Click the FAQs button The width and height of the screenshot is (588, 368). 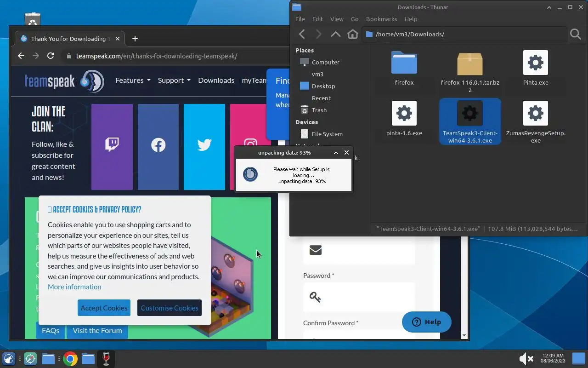(x=51, y=330)
